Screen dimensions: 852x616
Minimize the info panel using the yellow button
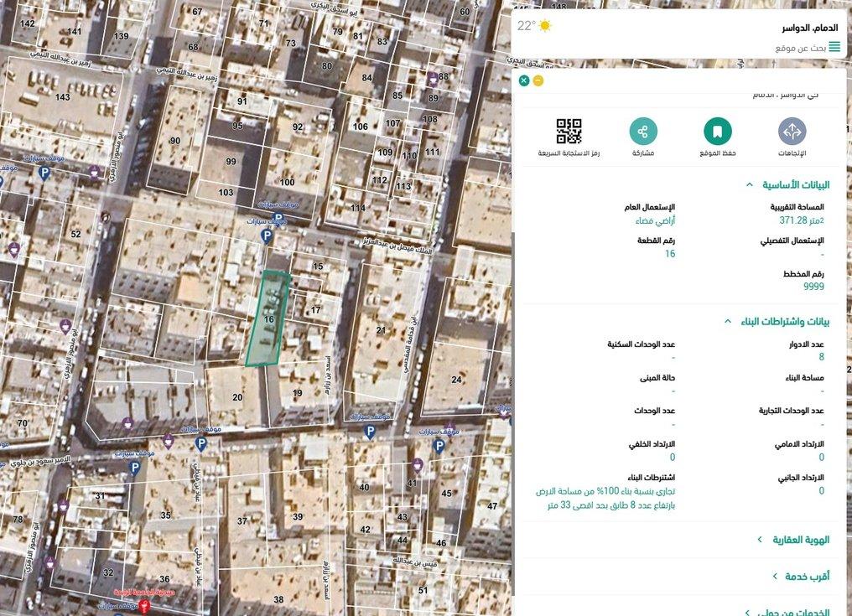[x=538, y=80]
